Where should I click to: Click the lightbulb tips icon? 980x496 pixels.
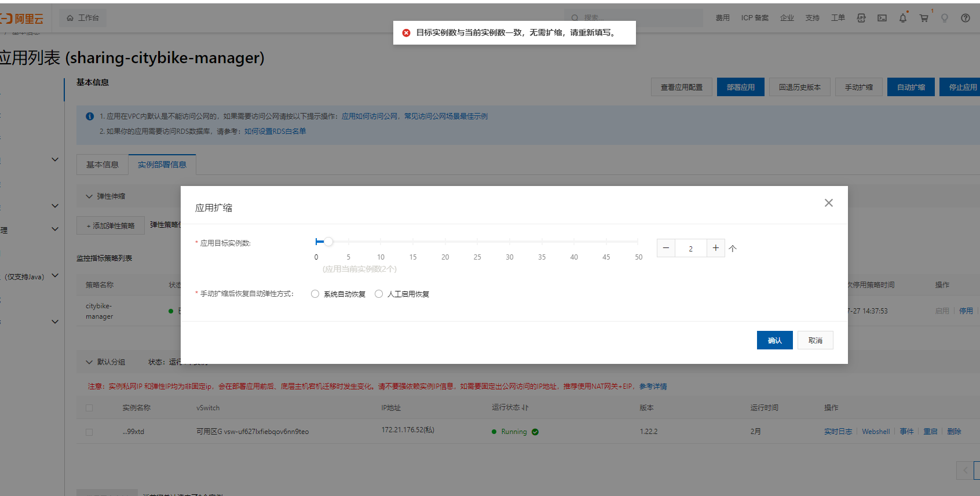[x=945, y=18]
